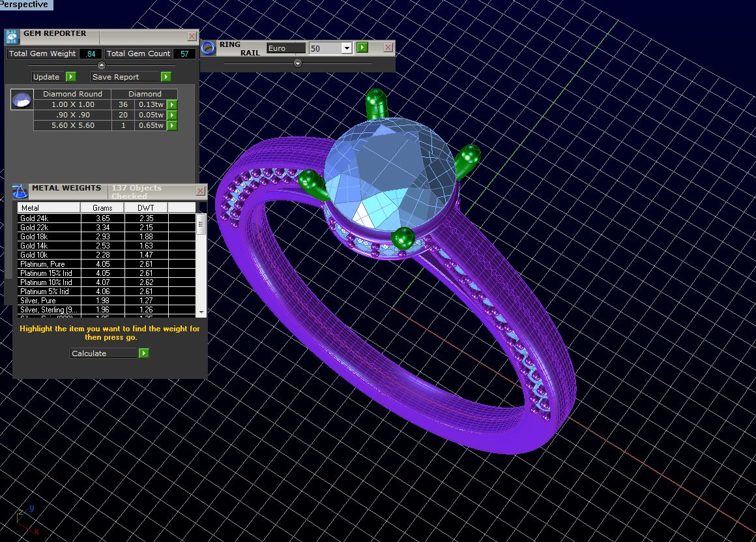This screenshot has height=542, width=756.
Task: Click the Calculate button
Action: point(104,354)
